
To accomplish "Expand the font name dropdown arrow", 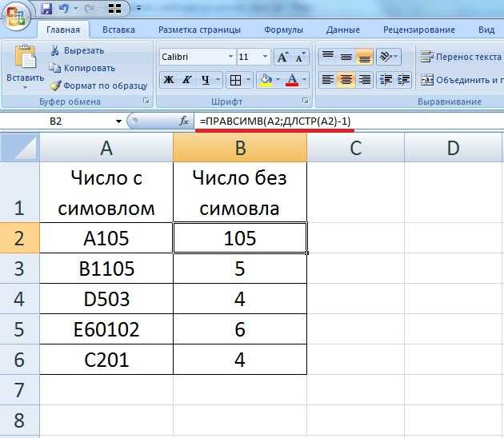I will coord(230,57).
